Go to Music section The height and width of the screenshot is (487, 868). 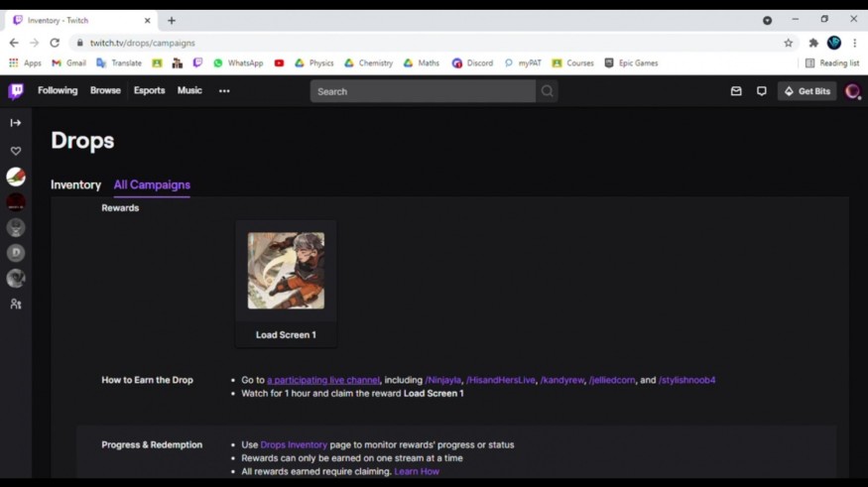(189, 90)
